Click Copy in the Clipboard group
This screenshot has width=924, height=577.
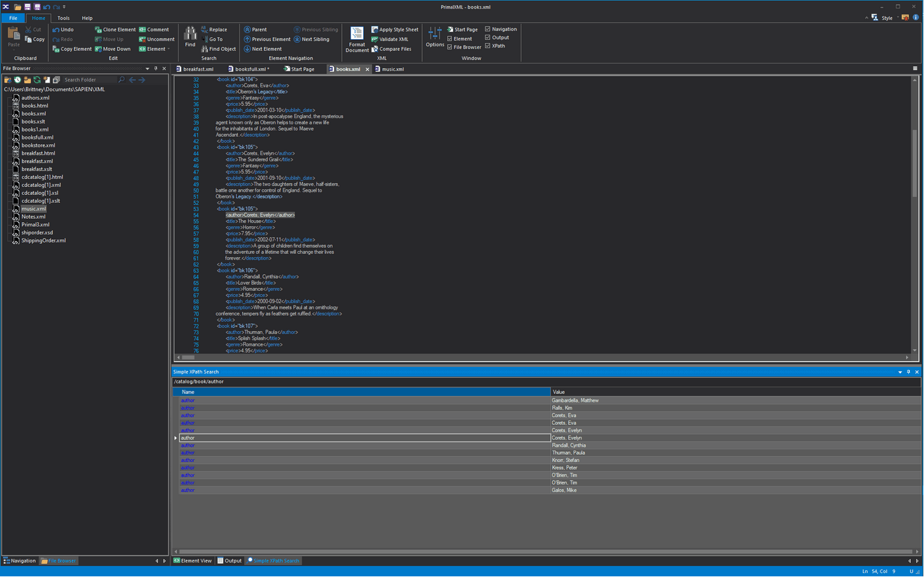(34, 40)
